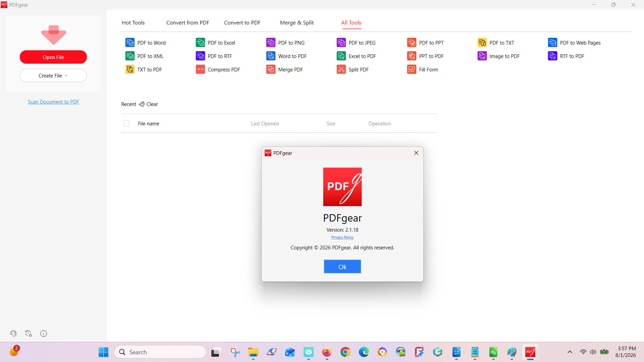Launch Microsoft Edge from the taskbar

point(364,352)
